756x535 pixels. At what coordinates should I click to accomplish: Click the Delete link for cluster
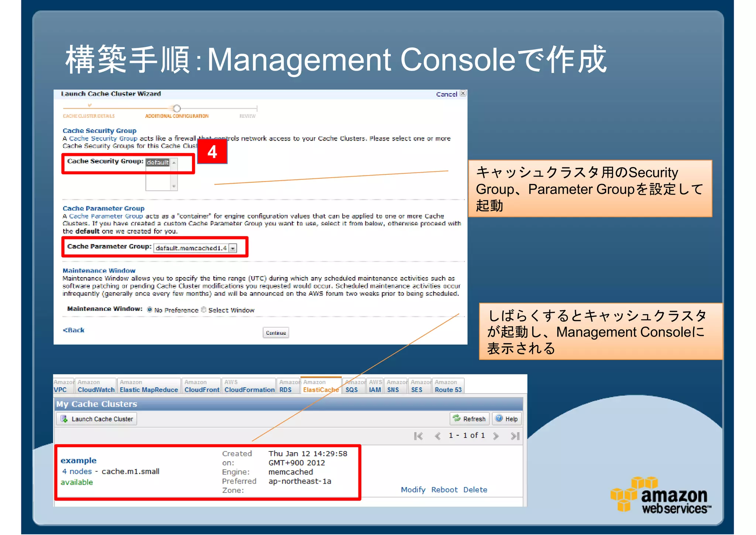tap(475, 490)
